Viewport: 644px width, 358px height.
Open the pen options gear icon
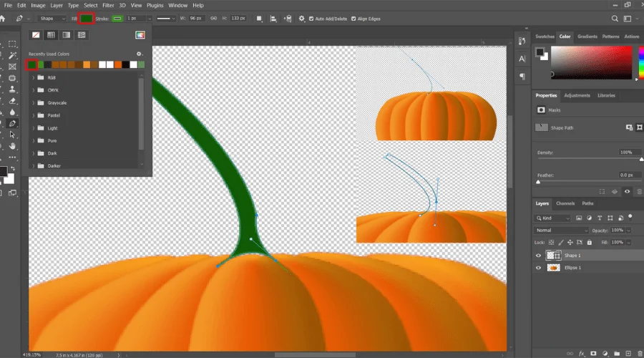pos(302,19)
